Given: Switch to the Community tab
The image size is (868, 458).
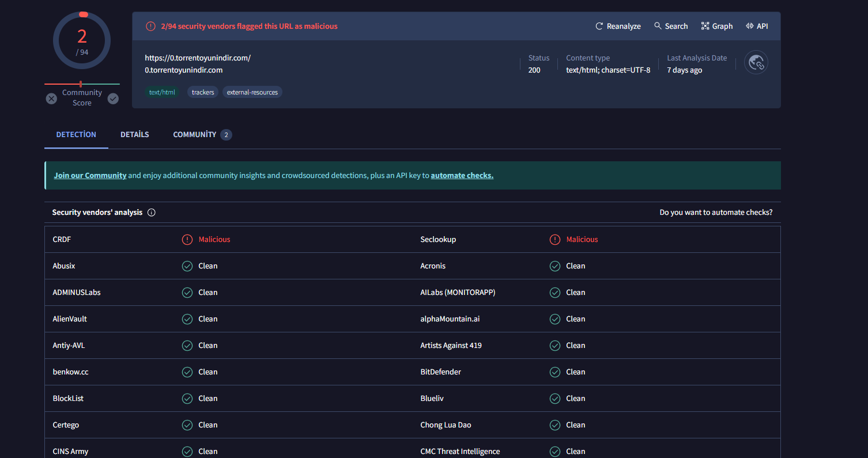Looking at the screenshot, I should click(x=202, y=135).
